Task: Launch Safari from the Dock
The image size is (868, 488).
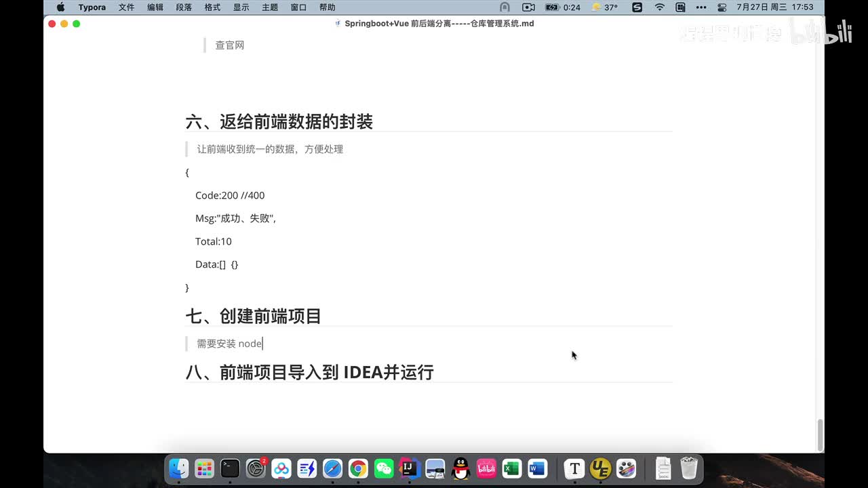Action: pos(332,468)
